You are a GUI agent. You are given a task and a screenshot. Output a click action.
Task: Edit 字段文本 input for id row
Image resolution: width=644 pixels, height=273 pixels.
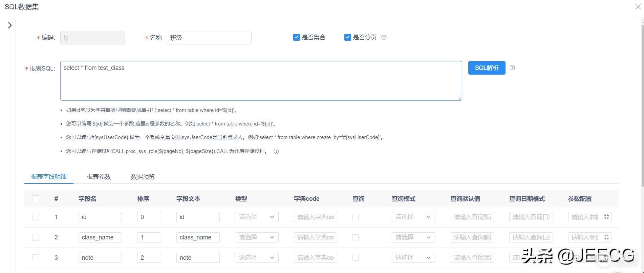point(198,217)
